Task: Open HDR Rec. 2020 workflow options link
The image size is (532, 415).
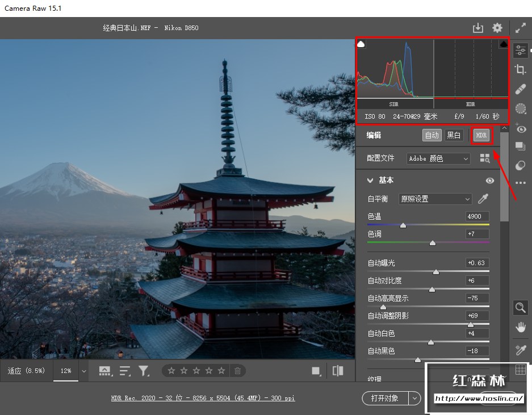Action: click(203, 398)
